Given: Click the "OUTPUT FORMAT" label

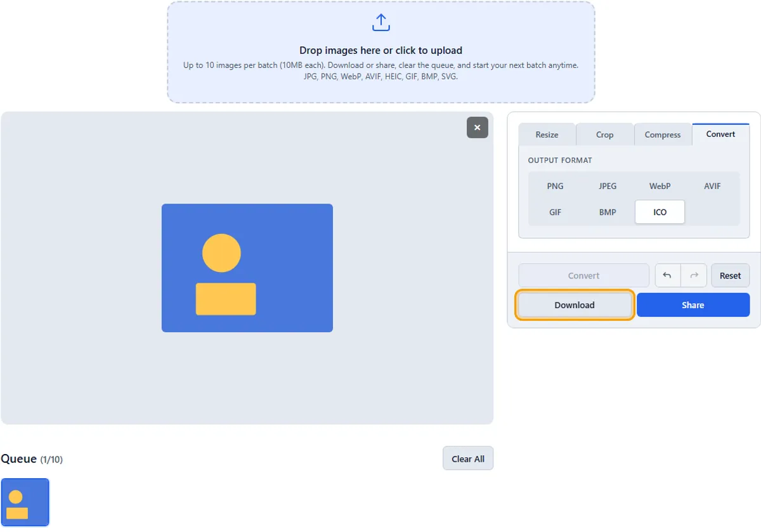Looking at the screenshot, I should [560, 160].
